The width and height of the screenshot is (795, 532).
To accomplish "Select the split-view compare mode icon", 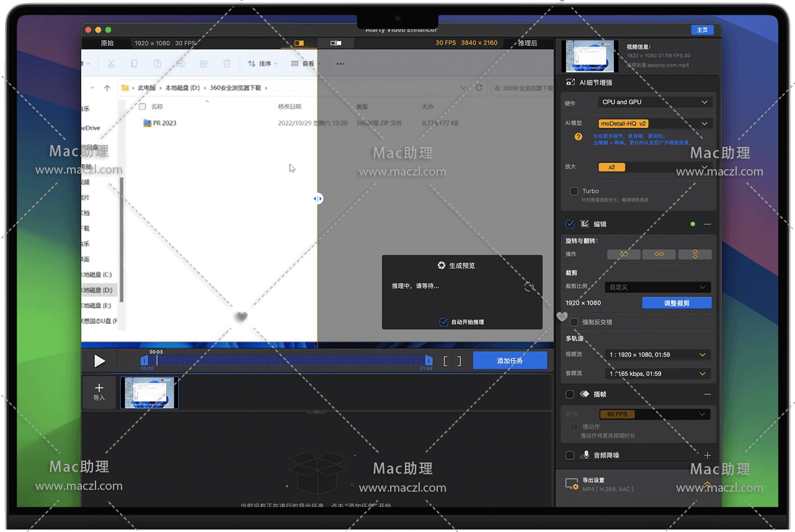I will tap(299, 43).
